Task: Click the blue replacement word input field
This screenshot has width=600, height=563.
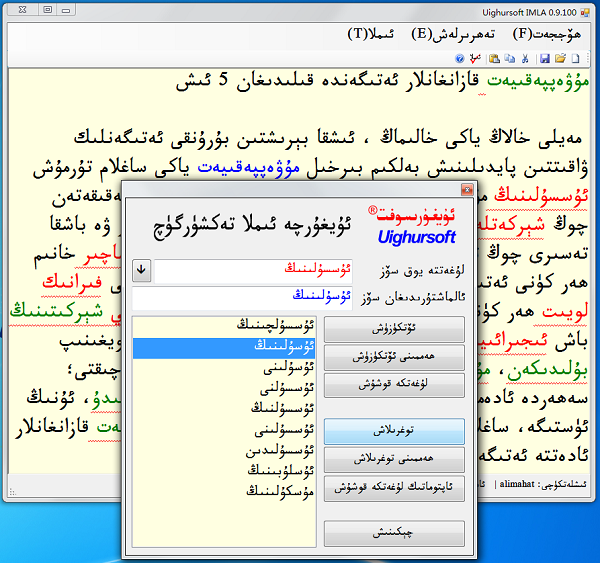Action: [242, 297]
